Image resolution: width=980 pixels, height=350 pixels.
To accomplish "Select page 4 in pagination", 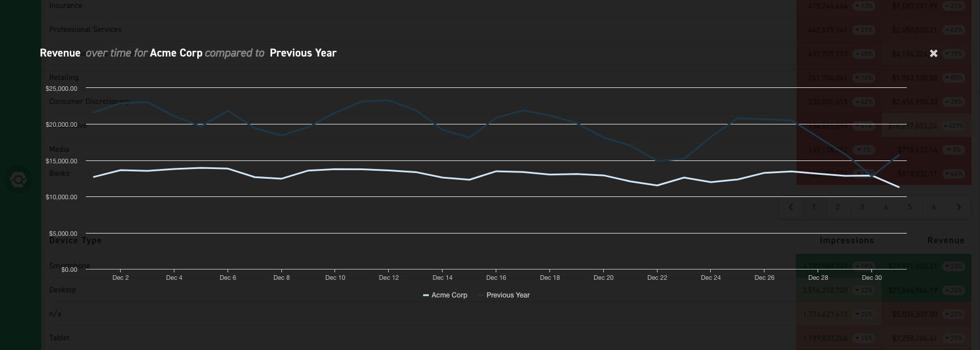I will [886, 207].
